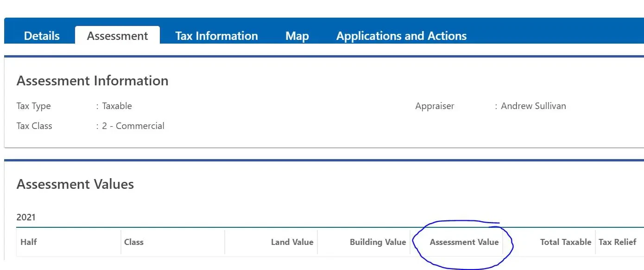
Task: Click the Appraiser field label
Action: pyautogui.click(x=435, y=106)
